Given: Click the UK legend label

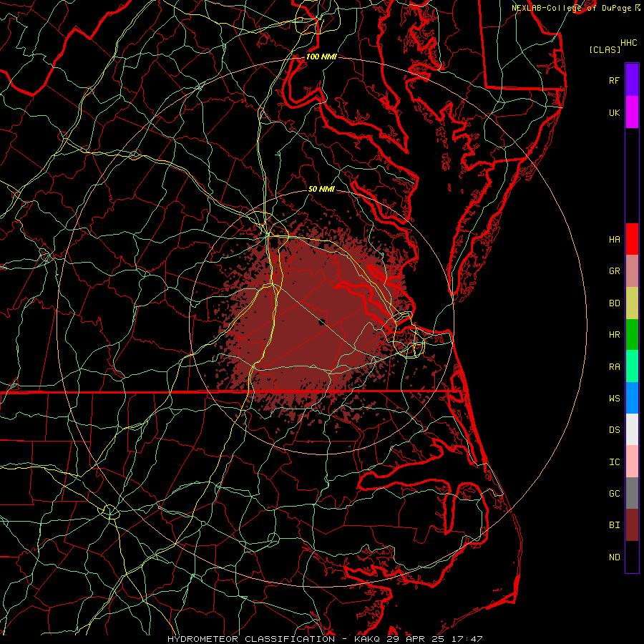Looking at the screenshot, I should point(614,112).
